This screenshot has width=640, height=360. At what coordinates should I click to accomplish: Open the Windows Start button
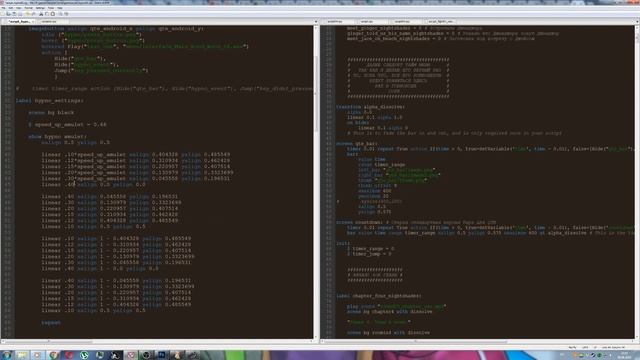coord(6,355)
